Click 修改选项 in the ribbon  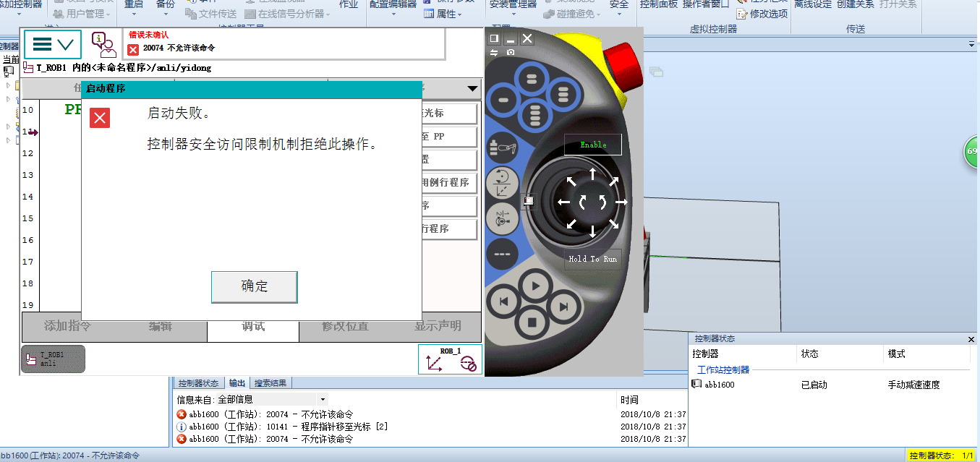pos(762,14)
